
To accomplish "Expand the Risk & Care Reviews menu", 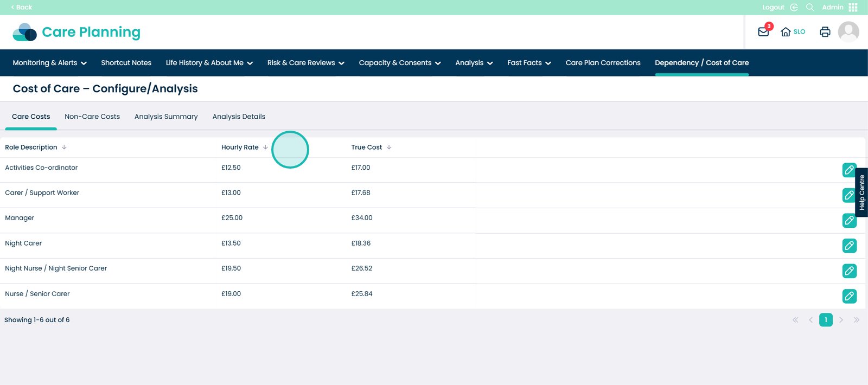I will [x=305, y=63].
